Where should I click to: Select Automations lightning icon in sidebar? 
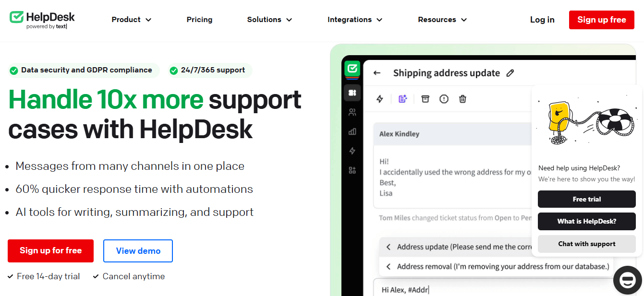point(352,151)
